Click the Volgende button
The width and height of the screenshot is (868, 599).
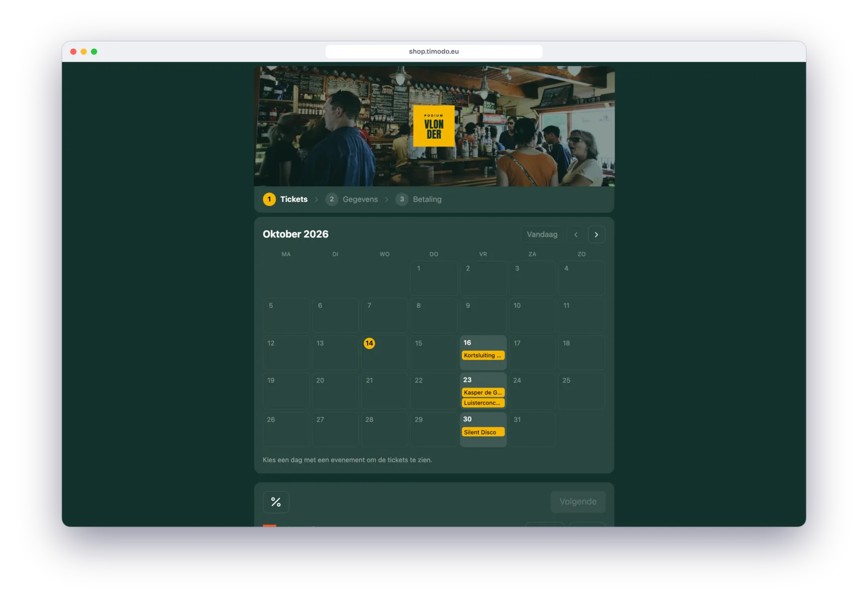coord(578,502)
